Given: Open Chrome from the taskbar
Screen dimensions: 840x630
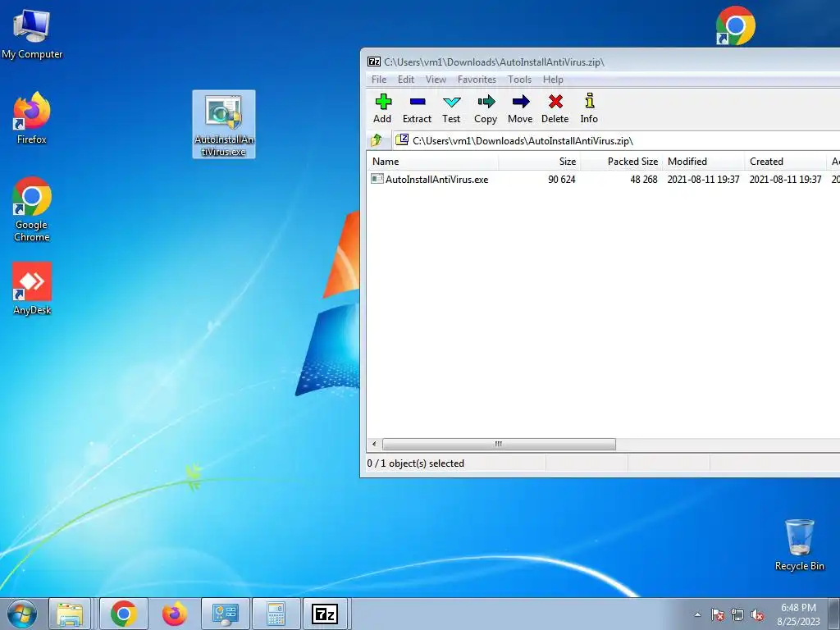Looking at the screenshot, I should (123, 614).
